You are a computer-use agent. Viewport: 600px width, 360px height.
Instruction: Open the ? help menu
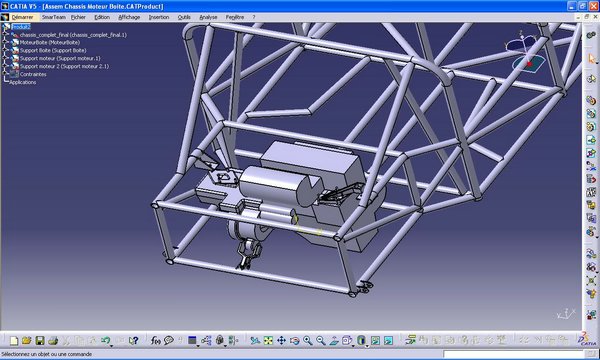pyautogui.click(x=253, y=17)
